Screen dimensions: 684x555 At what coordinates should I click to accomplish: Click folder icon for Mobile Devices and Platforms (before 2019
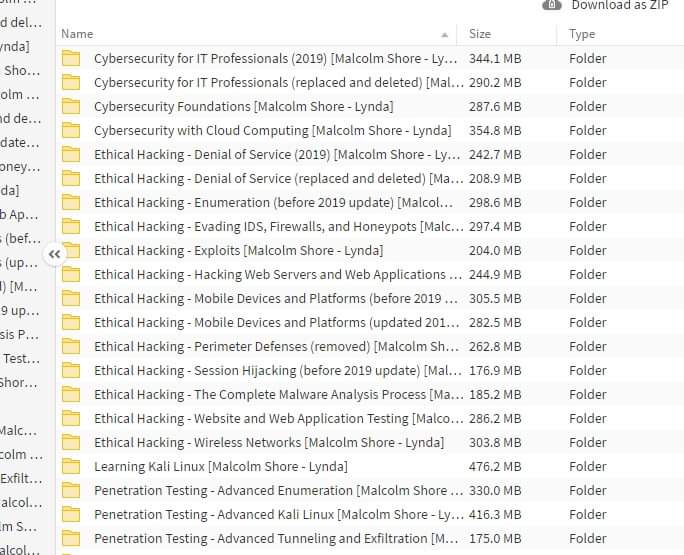71,298
